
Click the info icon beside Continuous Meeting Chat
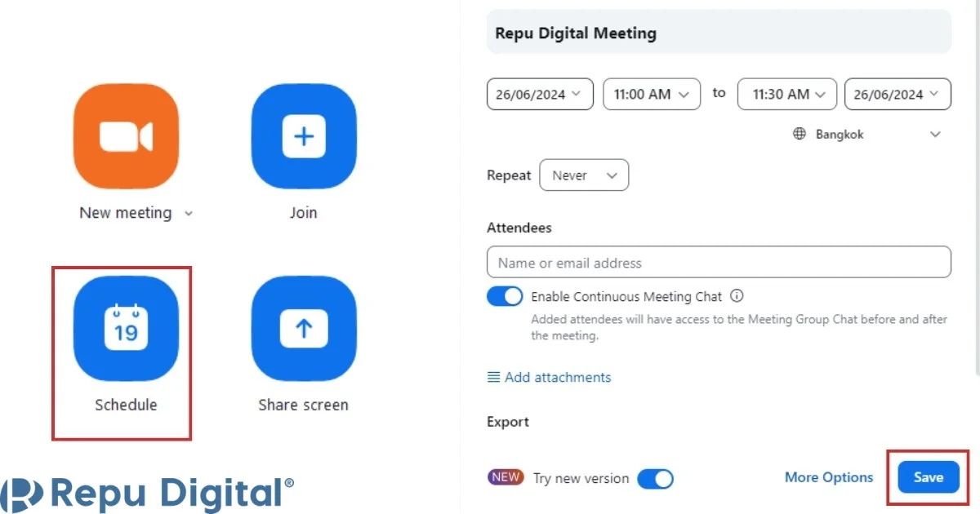737,296
